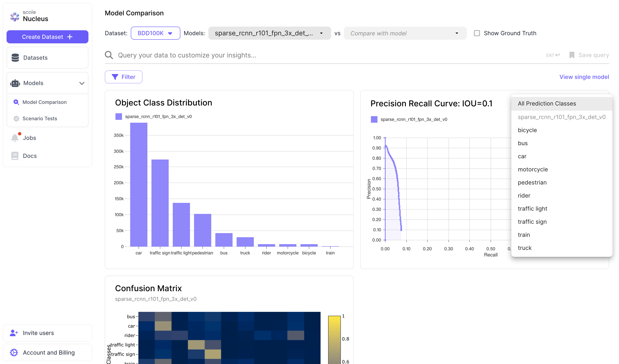Screen dimensions: 619x364
Task: Select bus from the class list
Action: (562, 143)
